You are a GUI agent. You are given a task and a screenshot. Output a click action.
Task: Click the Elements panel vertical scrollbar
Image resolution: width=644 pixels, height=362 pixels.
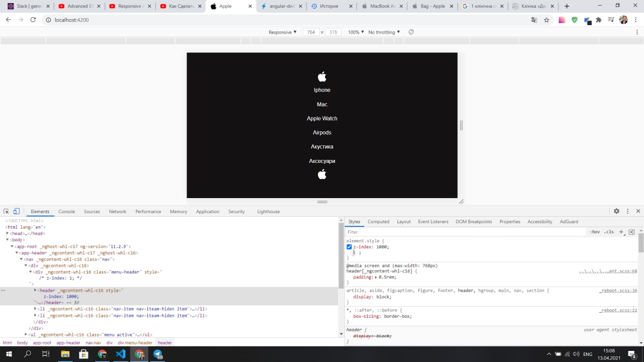click(341, 256)
